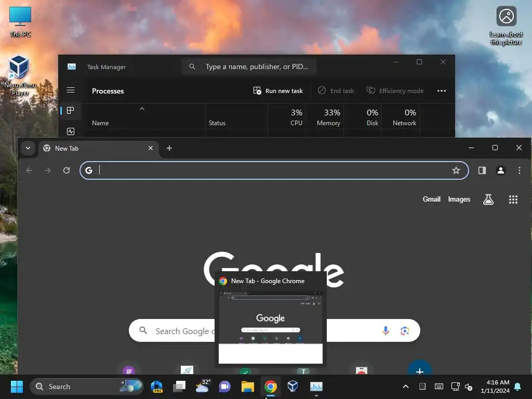
Task: Open Nexus/Emu Player desktop shortcut
Action: pos(20,75)
